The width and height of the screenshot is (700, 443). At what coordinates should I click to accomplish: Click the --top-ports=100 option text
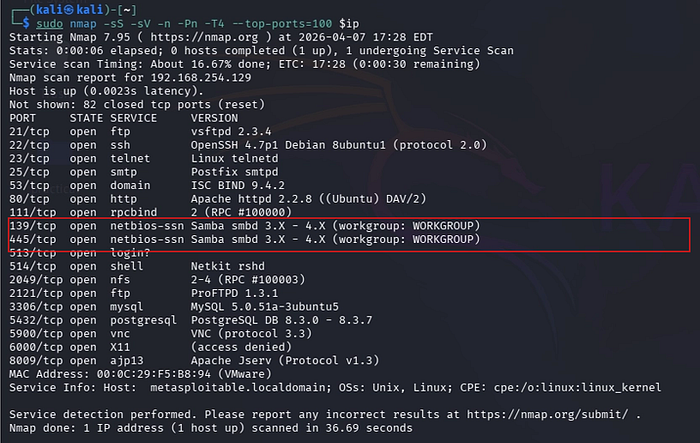coord(282,24)
